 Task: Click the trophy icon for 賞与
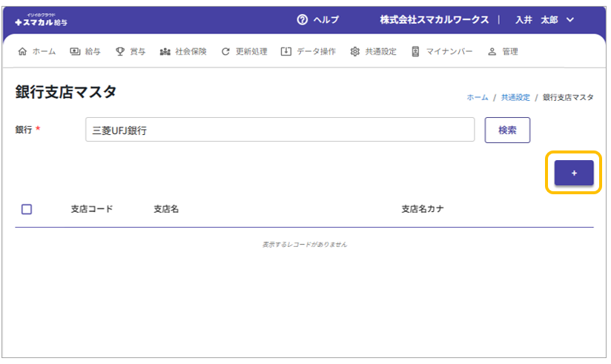(120, 52)
